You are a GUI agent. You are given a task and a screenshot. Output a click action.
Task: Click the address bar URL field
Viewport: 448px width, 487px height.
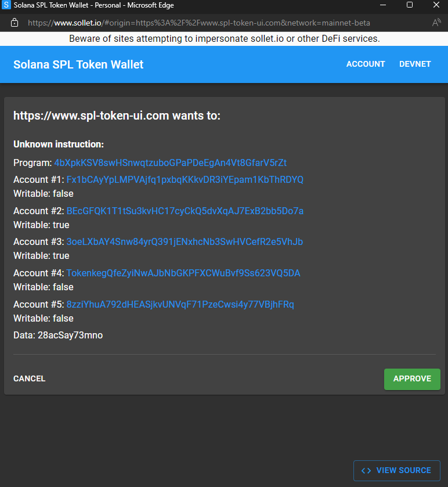click(x=198, y=23)
